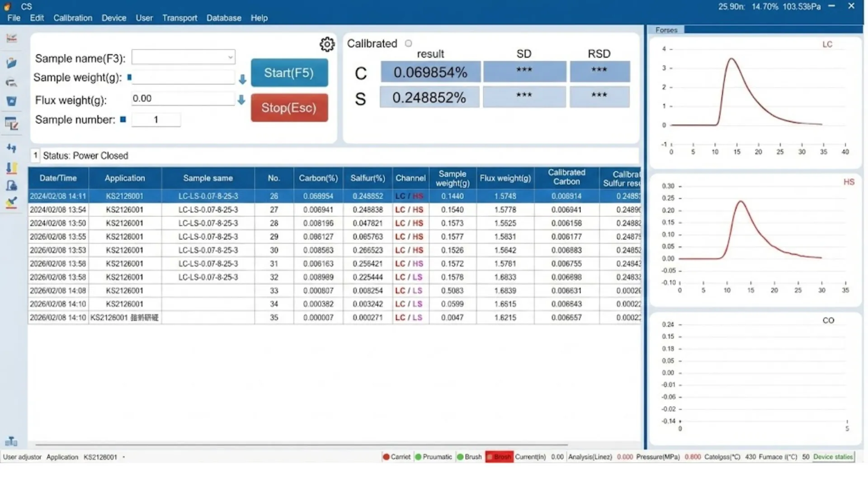
Task: Select the data export icon on the sidebar
Action: [x=12, y=168]
